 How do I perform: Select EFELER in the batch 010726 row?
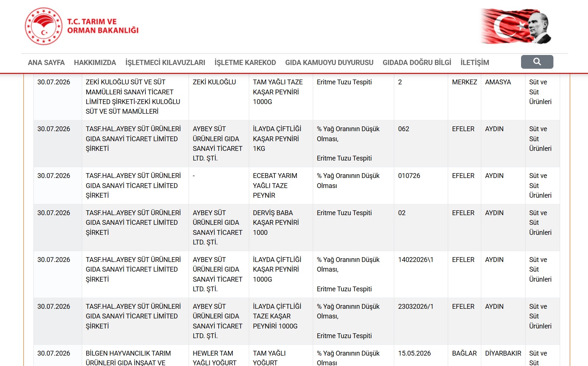pyautogui.click(x=463, y=176)
